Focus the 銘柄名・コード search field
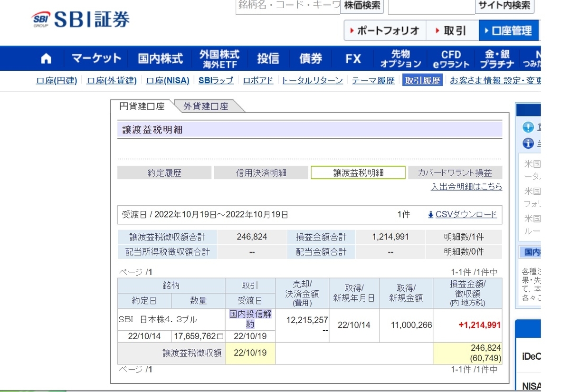This screenshot has height=392, width=570. coord(288,6)
